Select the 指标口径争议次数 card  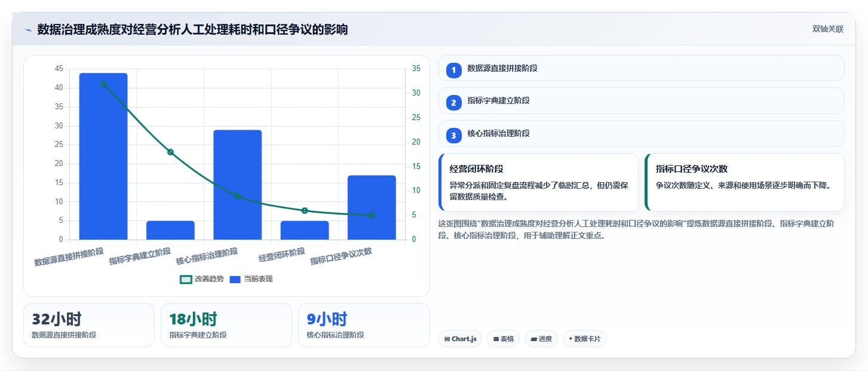pyautogui.click(x=744, y=182)
